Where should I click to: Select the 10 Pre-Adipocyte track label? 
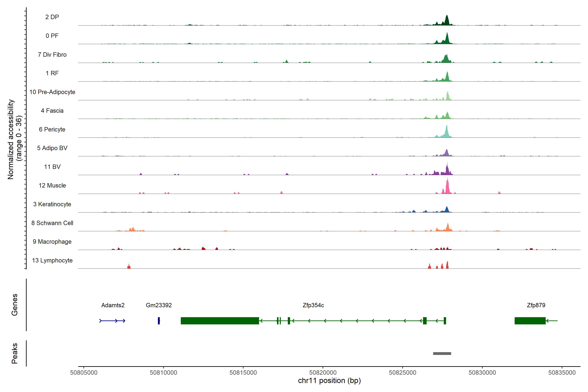coord(52,92)
